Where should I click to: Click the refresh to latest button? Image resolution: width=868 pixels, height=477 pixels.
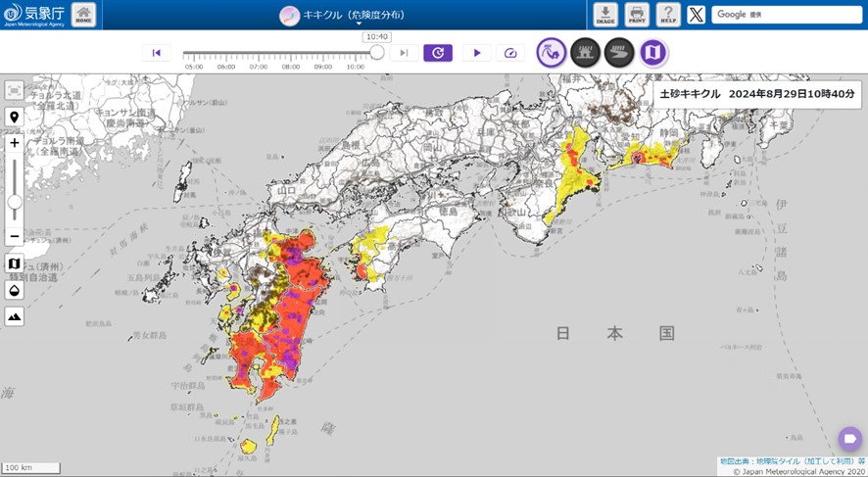[438, 53]
